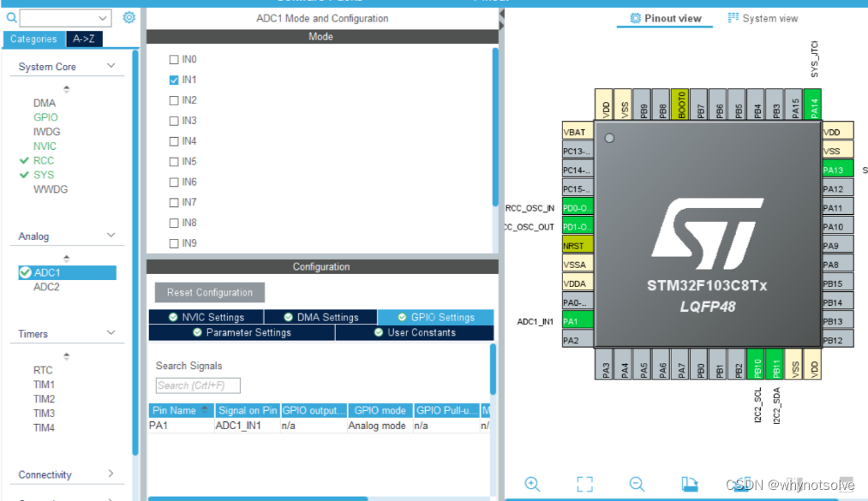Switch to the A->Z tab
The height and width of the screenshot is (501, 868).
pyautogui.click(x=84, y=39)
